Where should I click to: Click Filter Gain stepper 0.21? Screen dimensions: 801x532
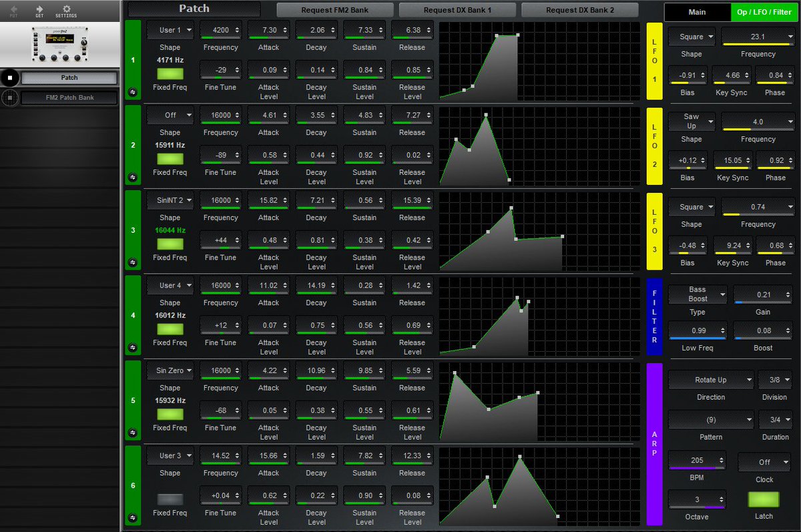(x=763, y=294)
